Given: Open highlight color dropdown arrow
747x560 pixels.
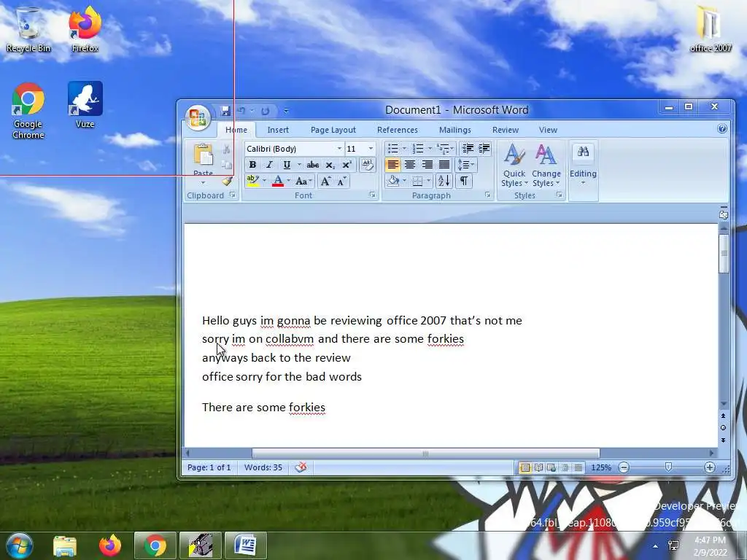Looking at the screenshot, I should 264,181.
